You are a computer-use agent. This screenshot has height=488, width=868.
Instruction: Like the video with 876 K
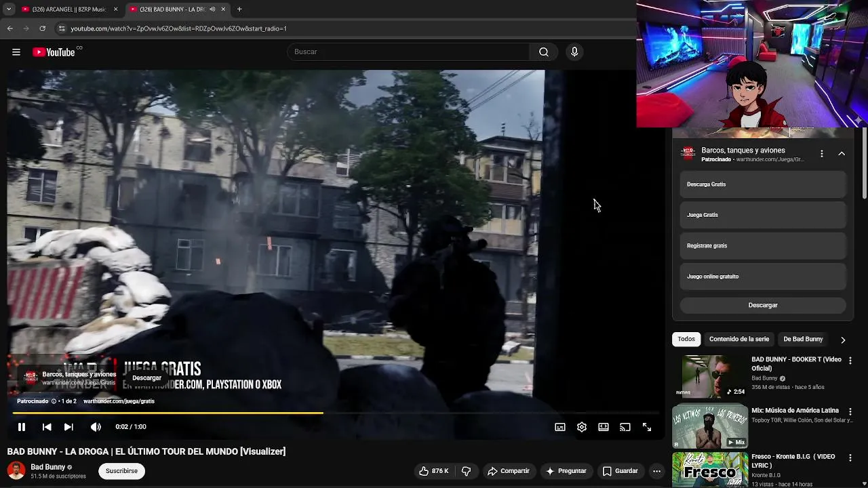point(434,471)
